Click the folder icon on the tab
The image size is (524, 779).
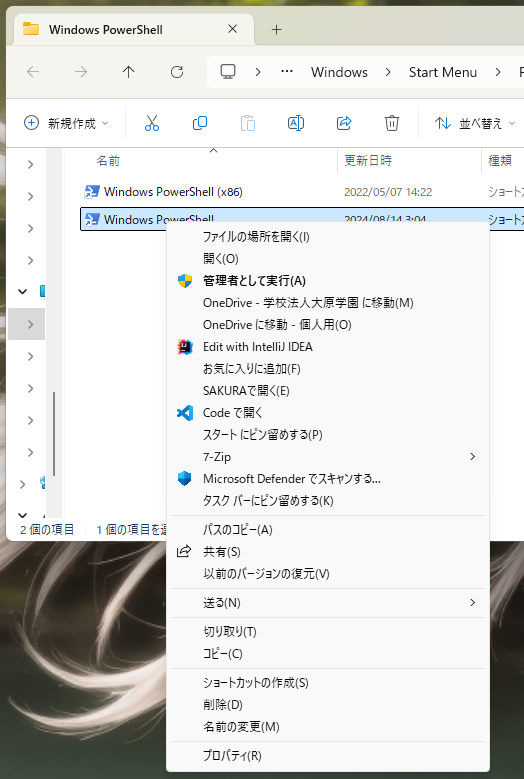[31, 29]
